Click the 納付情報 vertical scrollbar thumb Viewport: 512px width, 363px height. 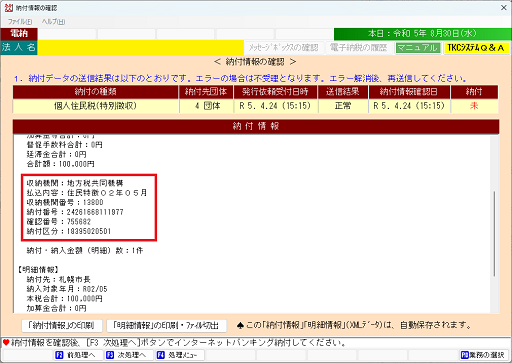point(494,234)
